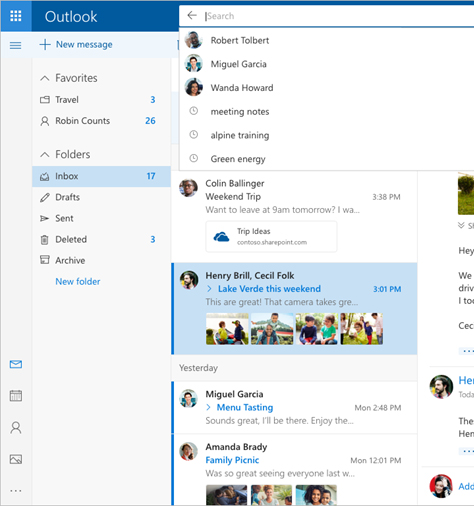Click clock icon beside alpine training
Screen dimensions: 474x506
(194, 135)
